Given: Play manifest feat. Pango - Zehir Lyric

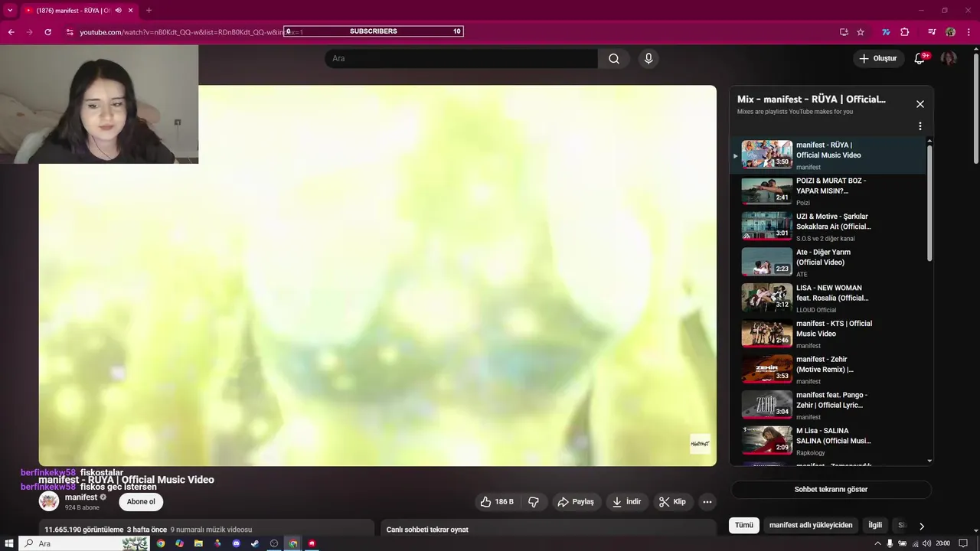Looking at the screenshot, I should click(829, 406).
